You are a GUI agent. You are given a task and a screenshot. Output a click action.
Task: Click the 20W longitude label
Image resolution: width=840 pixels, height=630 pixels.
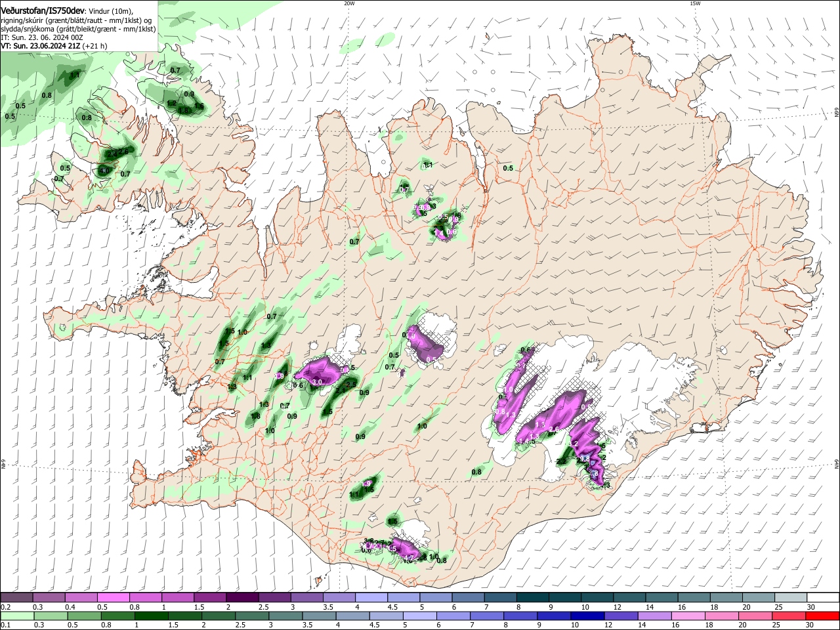(x=349, y=3)
